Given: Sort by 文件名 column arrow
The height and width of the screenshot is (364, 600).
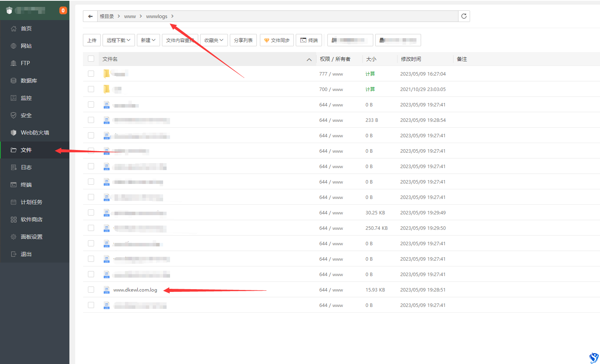Looking at the screenshot, I should 309,59.
